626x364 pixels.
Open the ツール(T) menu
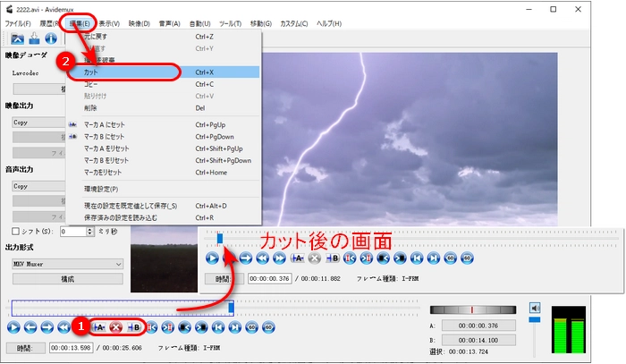click(230, 23)
